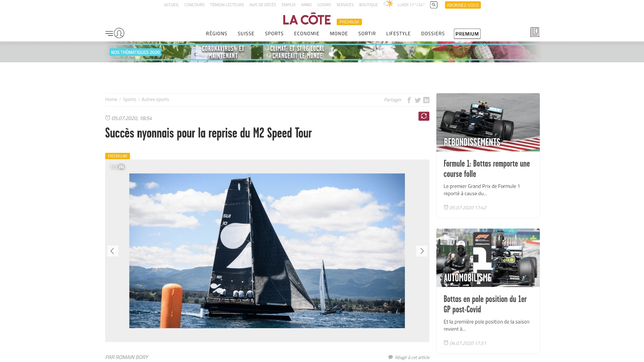Show previous slideshow photo arrow
Viewport: 644px width, 362px height.
[113, 251]
